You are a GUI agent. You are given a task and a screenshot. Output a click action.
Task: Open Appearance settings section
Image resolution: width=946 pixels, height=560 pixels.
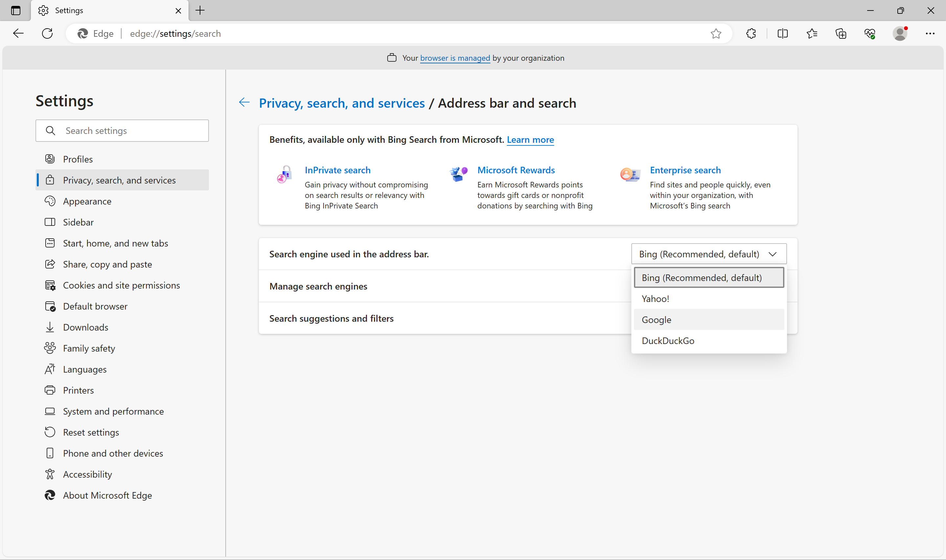(x=122, y=201)
